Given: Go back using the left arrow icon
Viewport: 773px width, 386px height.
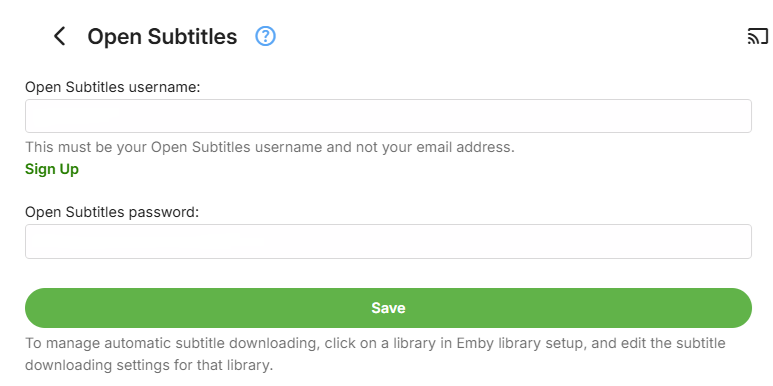Looking at the screenshot, I should point(60,36).
